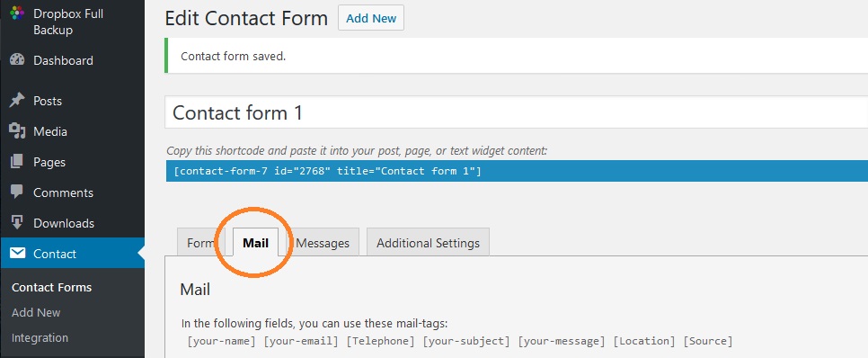Click the Downloads arrow icon

tap(17, 222)
